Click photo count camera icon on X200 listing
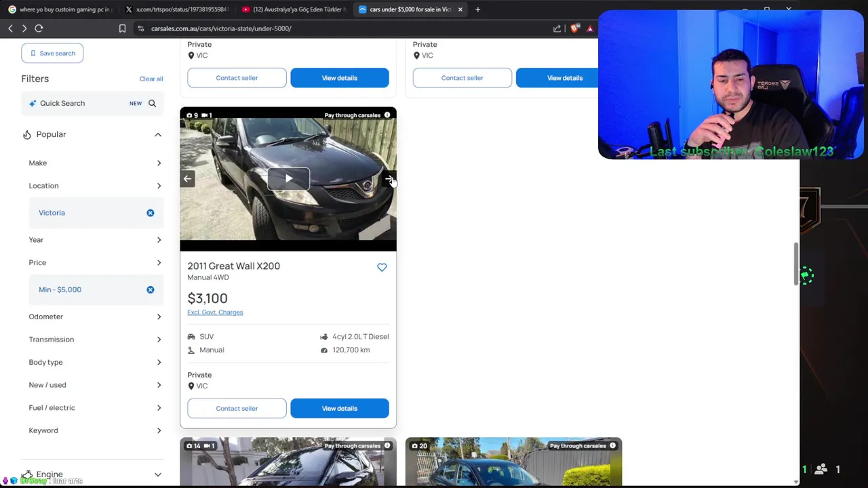Screen dimensions: 868x488 pos(189,115)
